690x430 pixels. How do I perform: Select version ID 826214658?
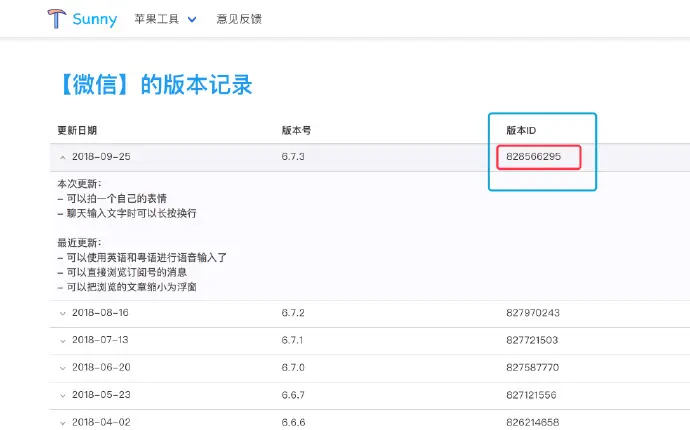pyautogui.click(x=532, y=422)
